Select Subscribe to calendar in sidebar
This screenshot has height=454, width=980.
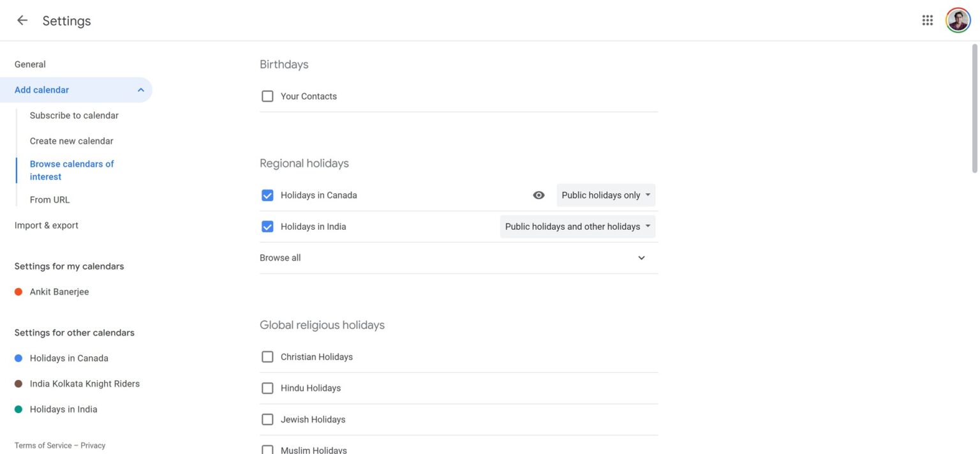pyautogui.click(x=74, y=116)
